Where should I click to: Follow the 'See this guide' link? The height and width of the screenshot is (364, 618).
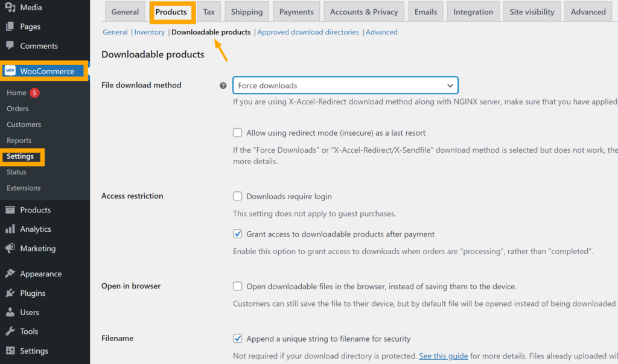444,356
